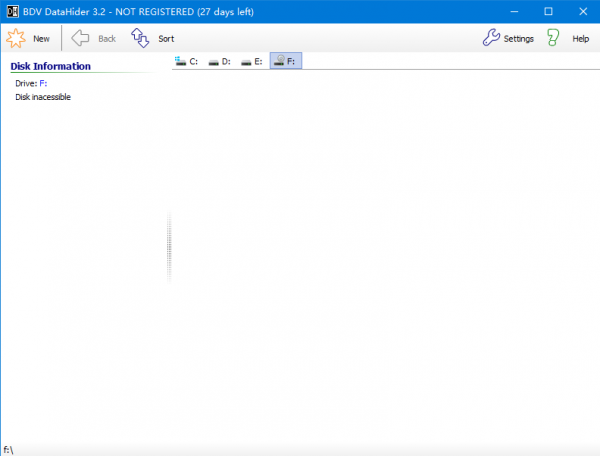This screenshot has height=456, width=600.
Task: Click the 'Disk inacessible' text
Action: point(43,97)
